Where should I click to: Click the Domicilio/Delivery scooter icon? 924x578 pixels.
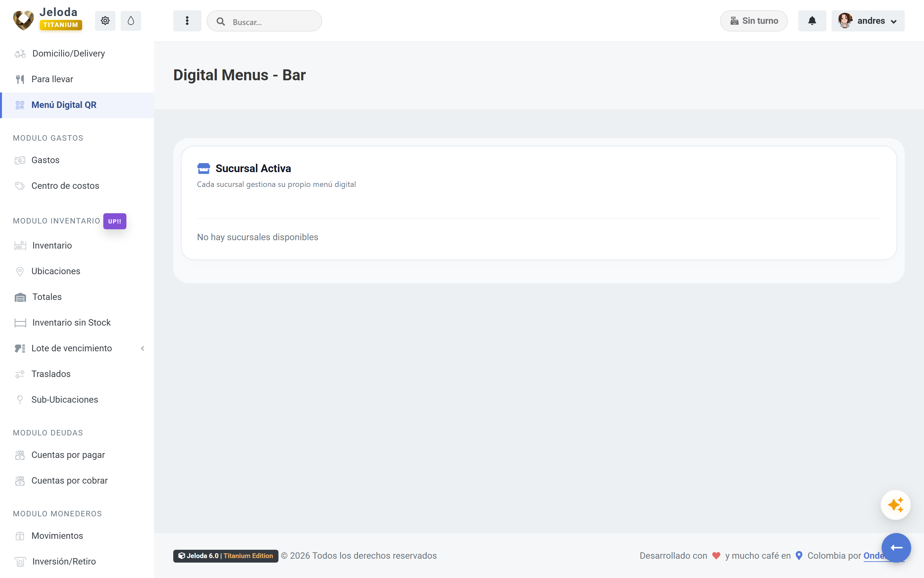(x=20, y=54)
